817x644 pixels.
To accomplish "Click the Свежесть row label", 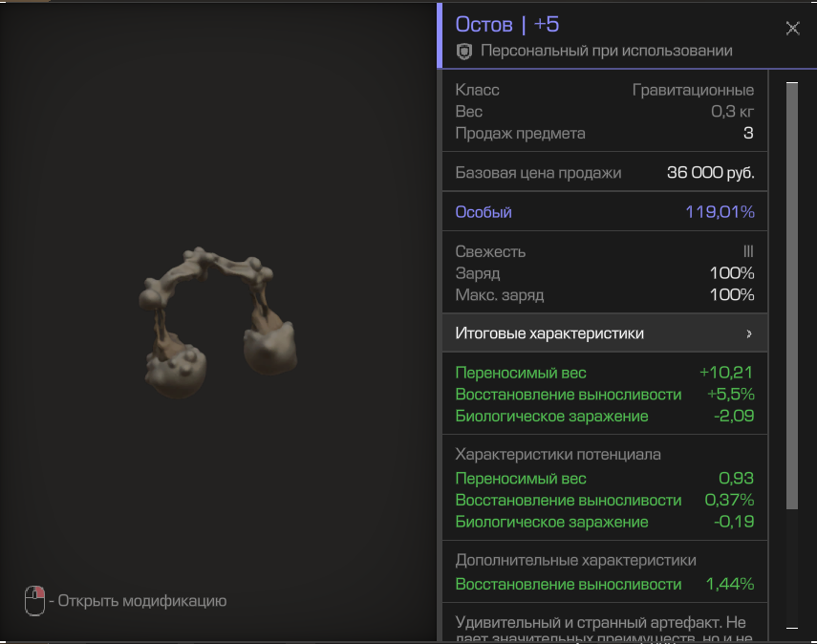I will (490, 251).
